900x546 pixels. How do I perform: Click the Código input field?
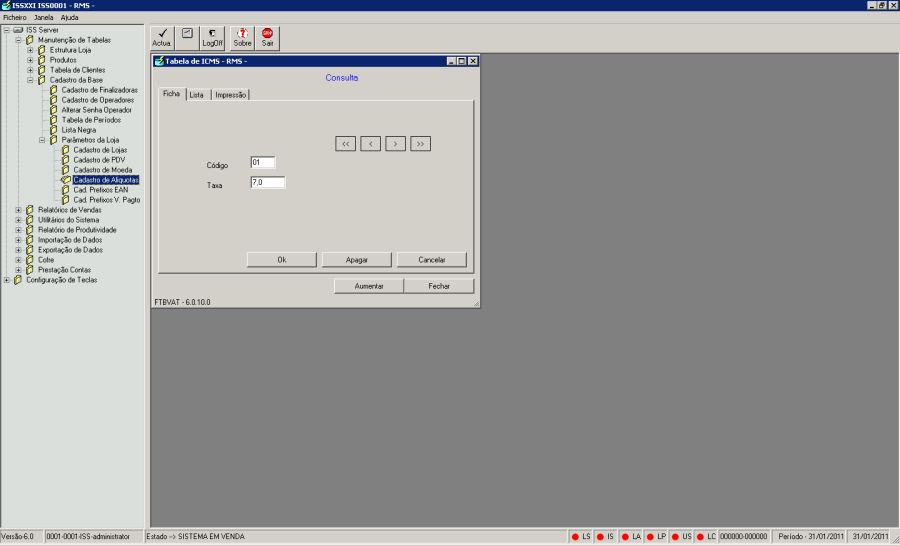(x=263, y=162)
